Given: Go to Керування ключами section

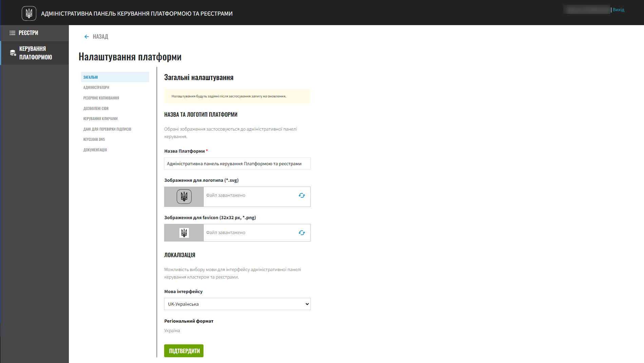Looking at the screenshot, I should [x=100, y=119].
